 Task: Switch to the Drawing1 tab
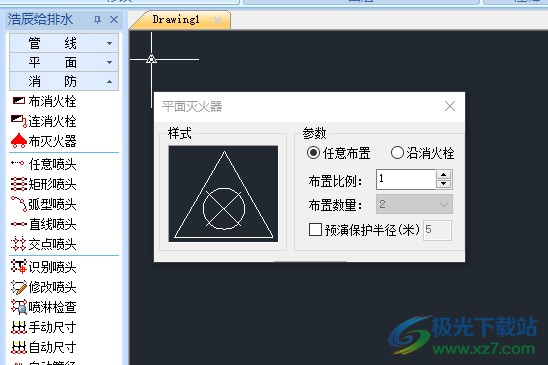pos(176,20)
